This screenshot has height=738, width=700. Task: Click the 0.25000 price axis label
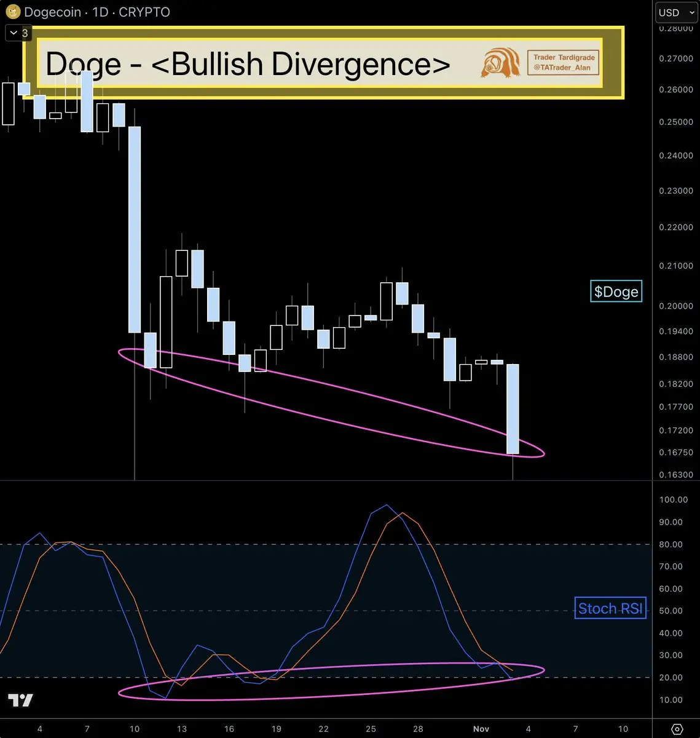point(676,122)
